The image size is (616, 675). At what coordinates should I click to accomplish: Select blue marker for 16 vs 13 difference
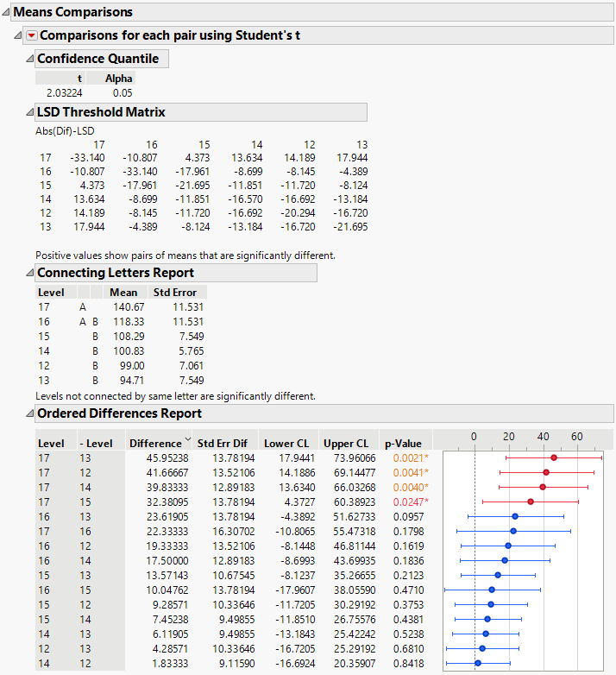[x=515, y=516]
